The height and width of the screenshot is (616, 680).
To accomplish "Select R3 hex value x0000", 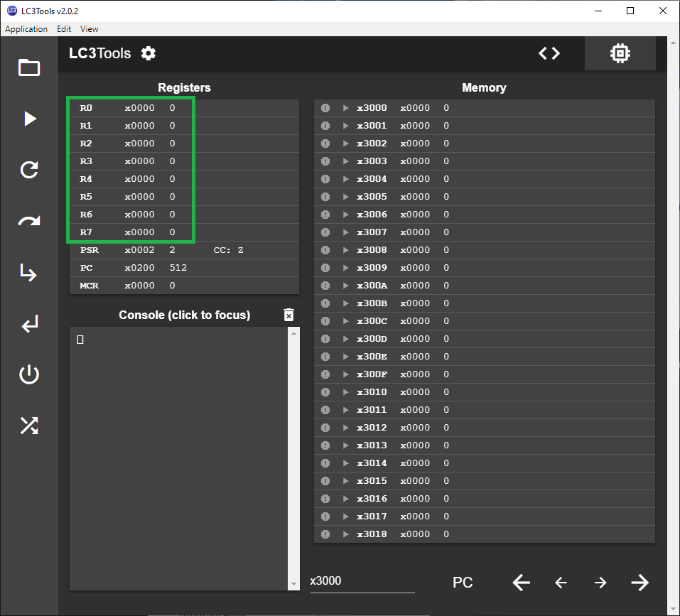I will (139, 161).
